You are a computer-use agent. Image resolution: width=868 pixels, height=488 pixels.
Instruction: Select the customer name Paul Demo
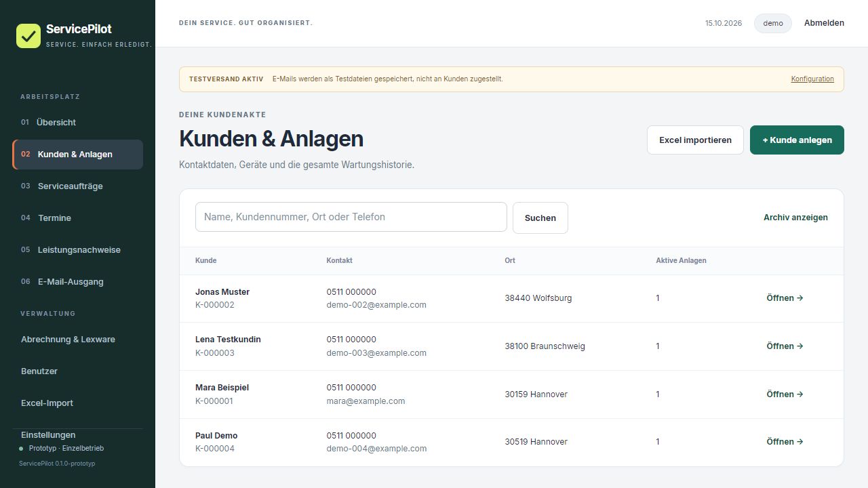[216, 436]
